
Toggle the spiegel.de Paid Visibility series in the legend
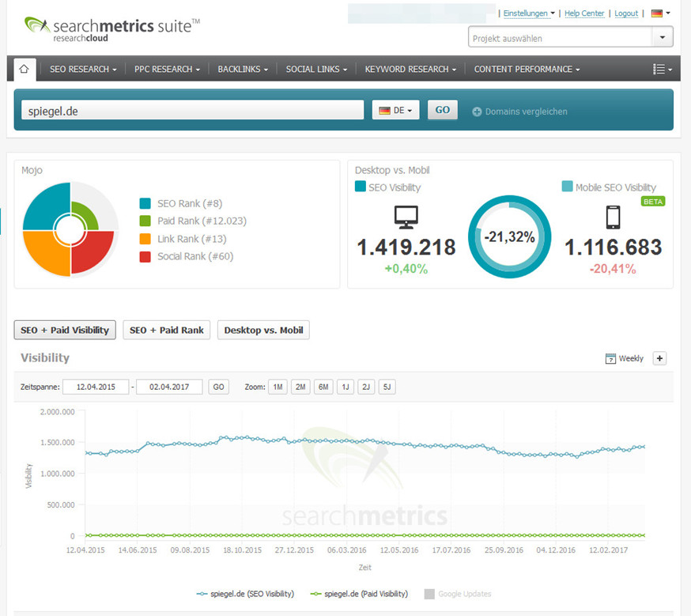[x=363, y=594]
